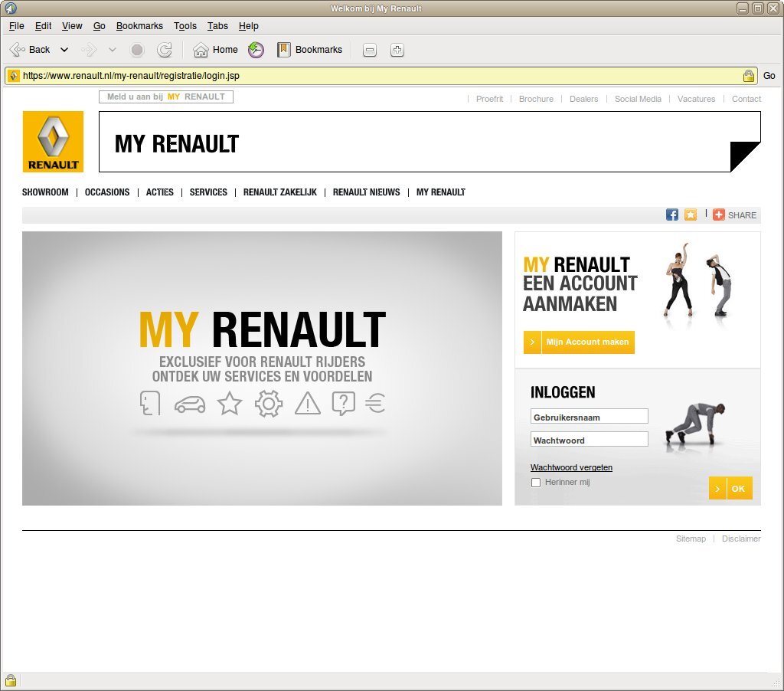
Task: Select SHOWROOM in the navigation bar
Action: click(x=44, y=192)
